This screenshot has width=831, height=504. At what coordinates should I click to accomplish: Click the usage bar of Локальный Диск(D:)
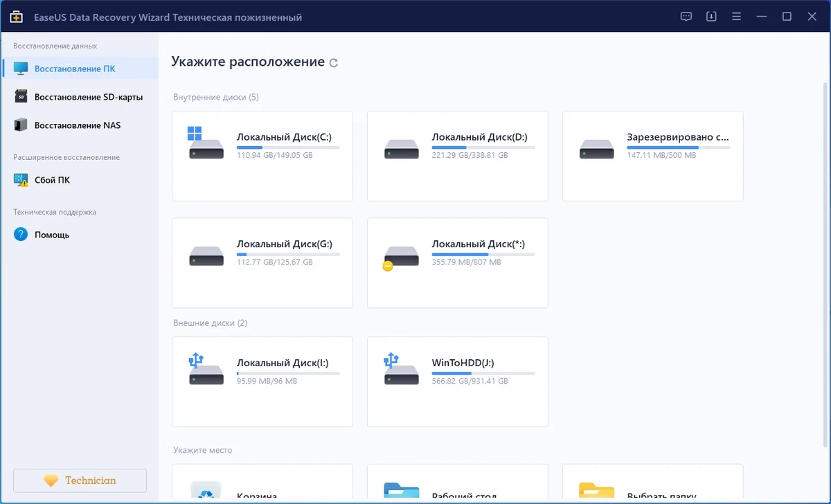coord(483,147)
